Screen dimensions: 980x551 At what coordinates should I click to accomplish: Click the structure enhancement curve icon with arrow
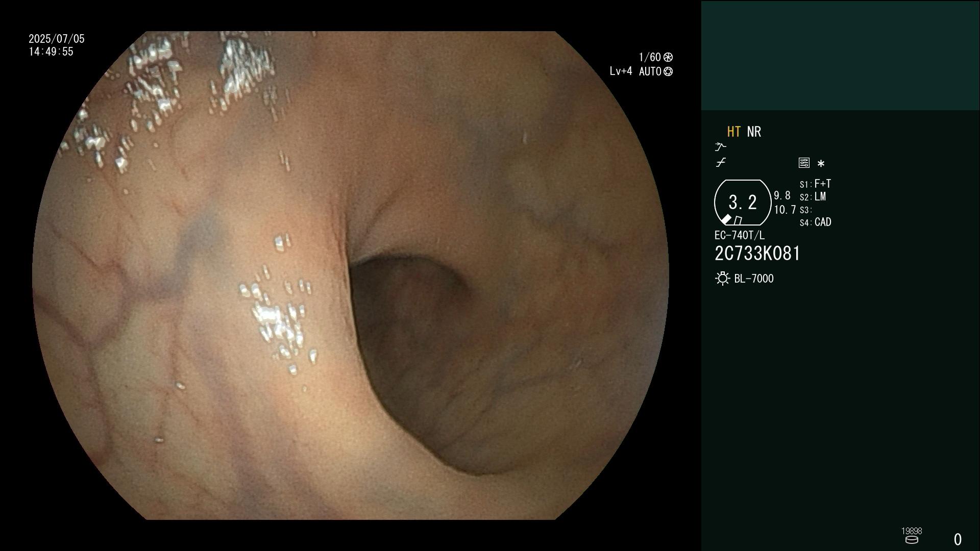coord(720,147)
